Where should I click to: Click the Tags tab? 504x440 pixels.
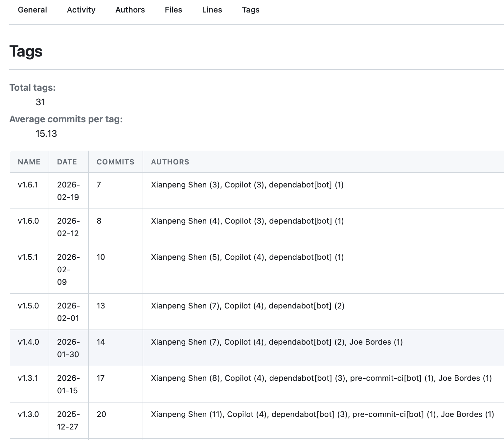pyautogui.click(x=251, y=10)
